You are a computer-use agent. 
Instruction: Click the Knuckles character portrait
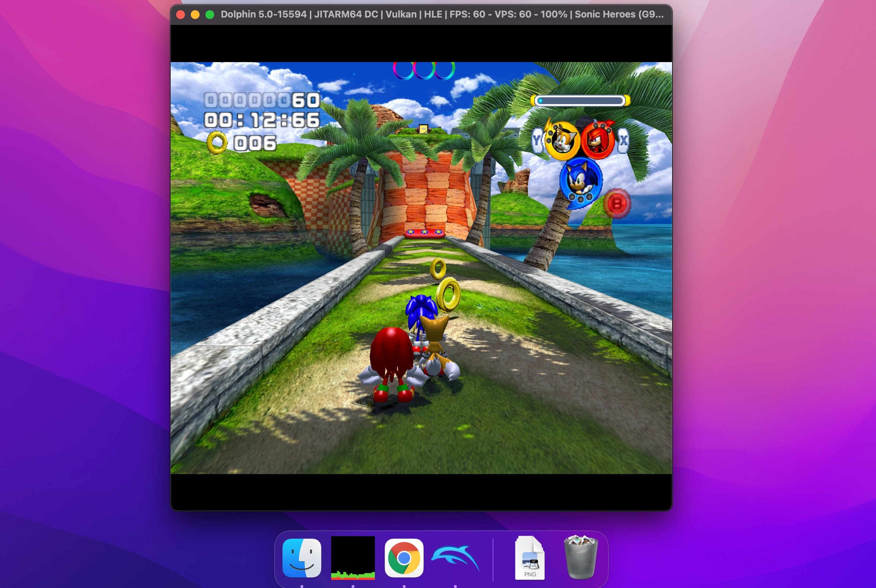598,140
